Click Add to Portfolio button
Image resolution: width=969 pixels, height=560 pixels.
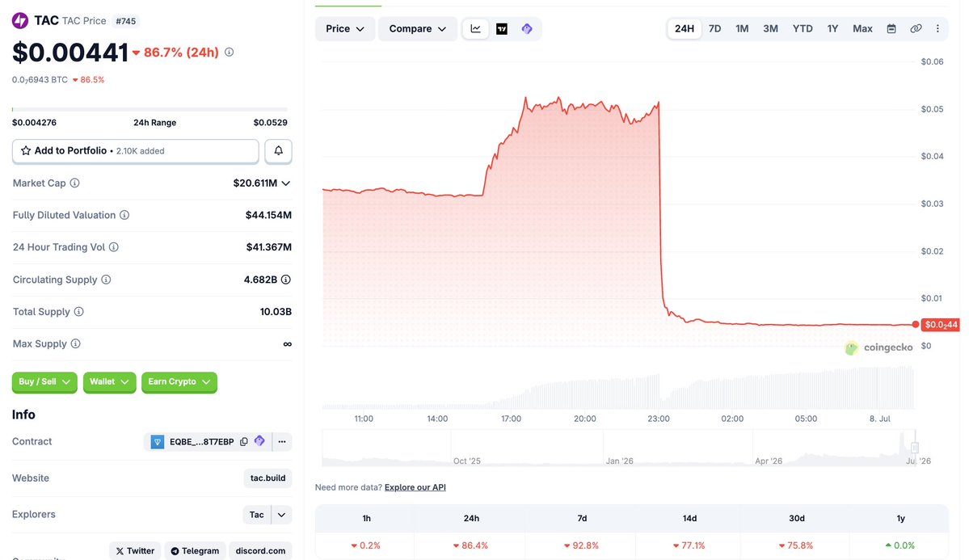[135, 151]
